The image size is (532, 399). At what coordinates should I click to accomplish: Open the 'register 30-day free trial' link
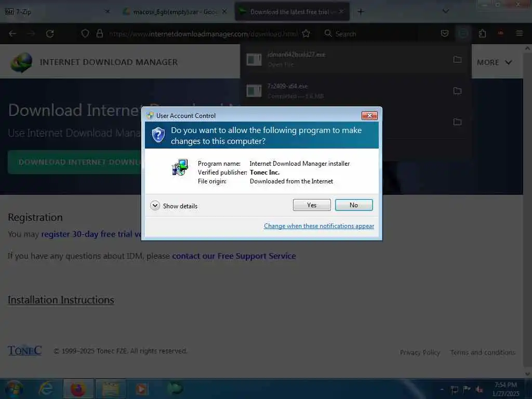pyautogui.click(x=90, y=234)
